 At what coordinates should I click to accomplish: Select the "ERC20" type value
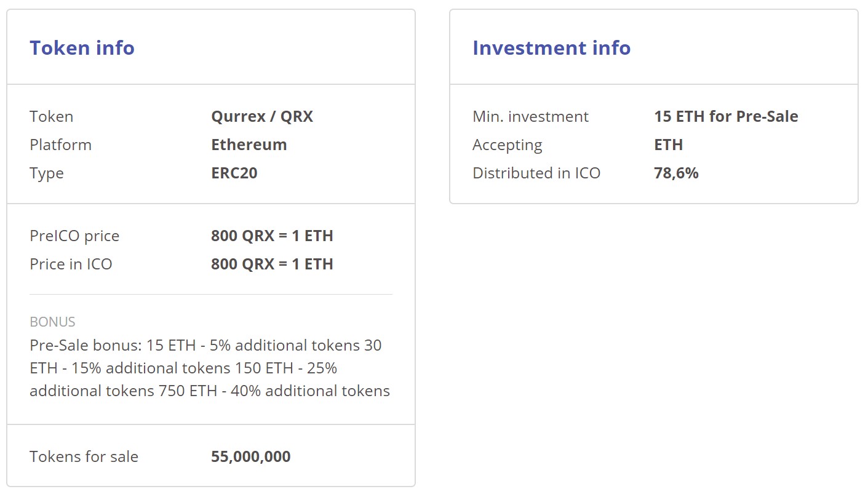(234, 173)
